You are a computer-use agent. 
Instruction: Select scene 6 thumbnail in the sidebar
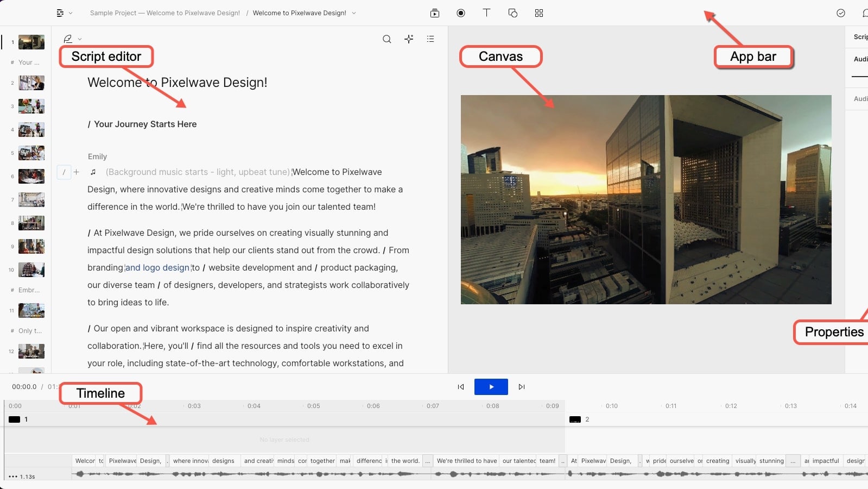[x=31, y=176]
